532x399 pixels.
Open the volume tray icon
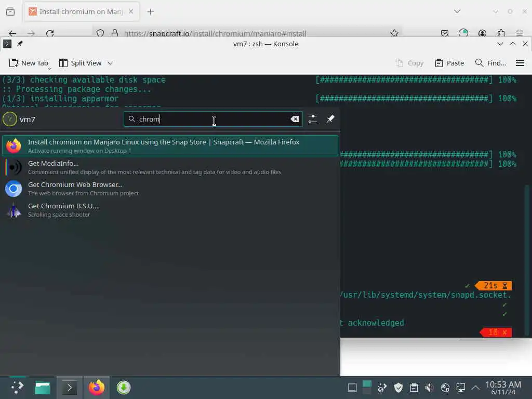coord(430,388)
